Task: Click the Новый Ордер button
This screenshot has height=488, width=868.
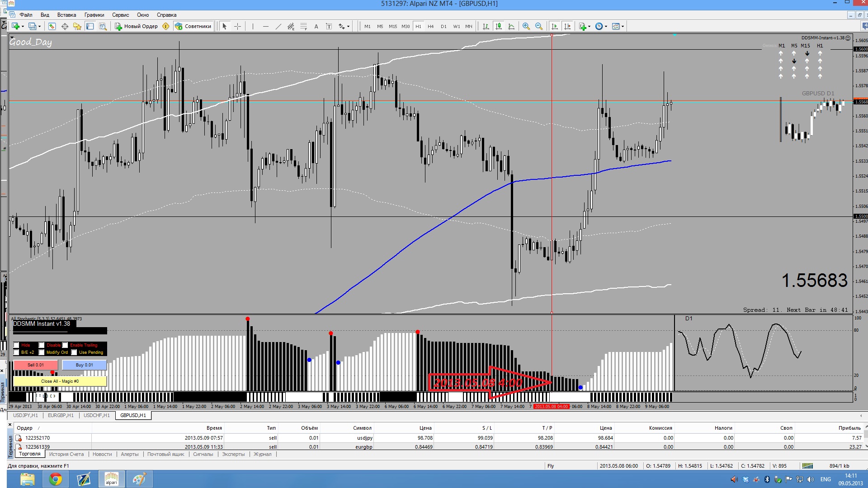Action: pyautogui.click(x=137, y=26)
